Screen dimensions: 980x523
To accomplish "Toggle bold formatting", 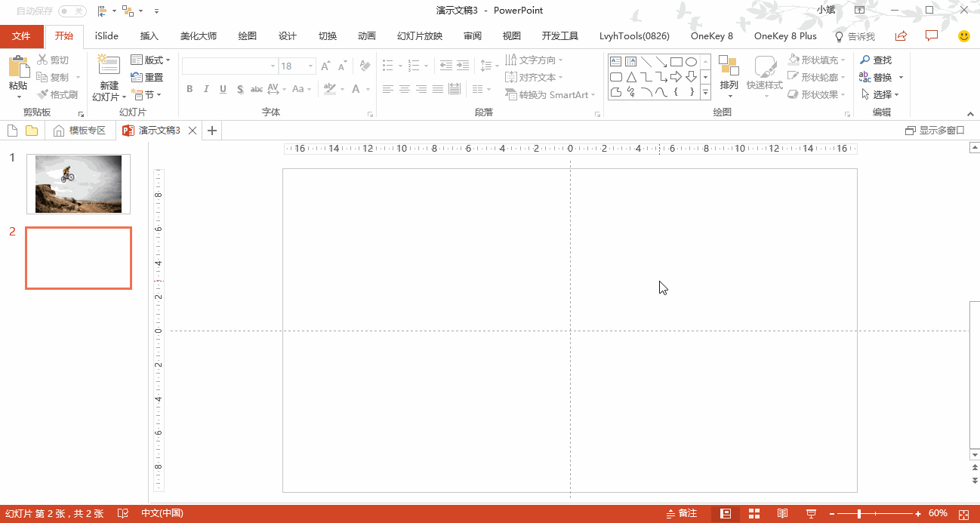I will [190, 89].
